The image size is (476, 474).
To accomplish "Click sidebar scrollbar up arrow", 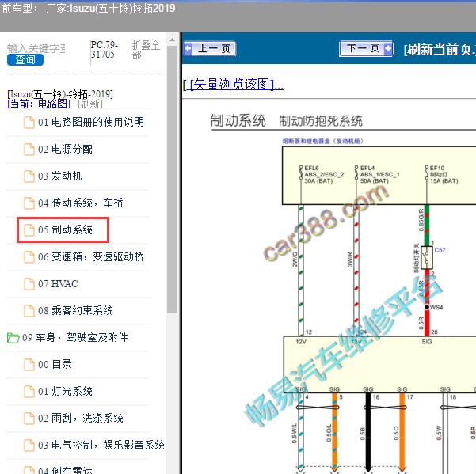I will 172,40.
